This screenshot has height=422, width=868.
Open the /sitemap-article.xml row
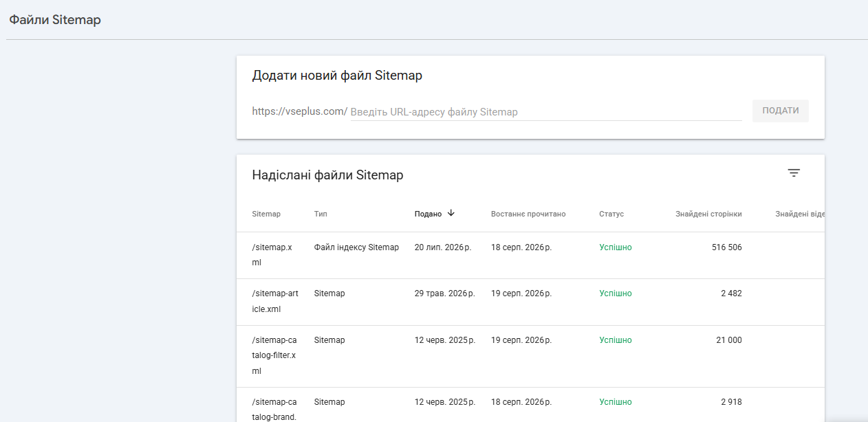point(530,302)
